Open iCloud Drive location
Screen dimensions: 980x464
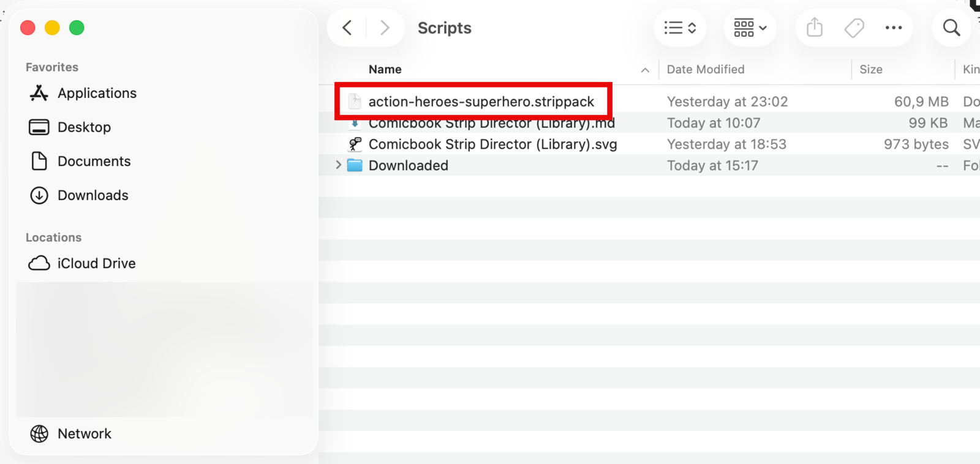(x=96, y=263)
